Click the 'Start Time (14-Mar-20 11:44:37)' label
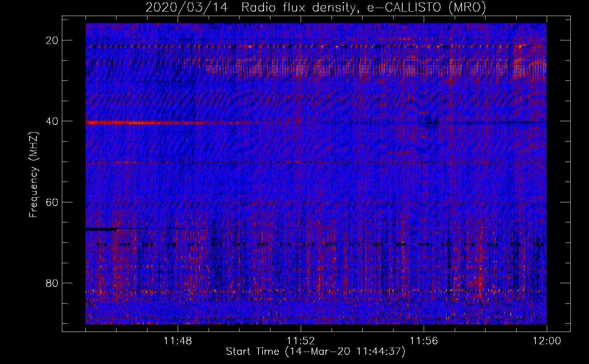Screen dimensions: 589x364 coord(316,352)
